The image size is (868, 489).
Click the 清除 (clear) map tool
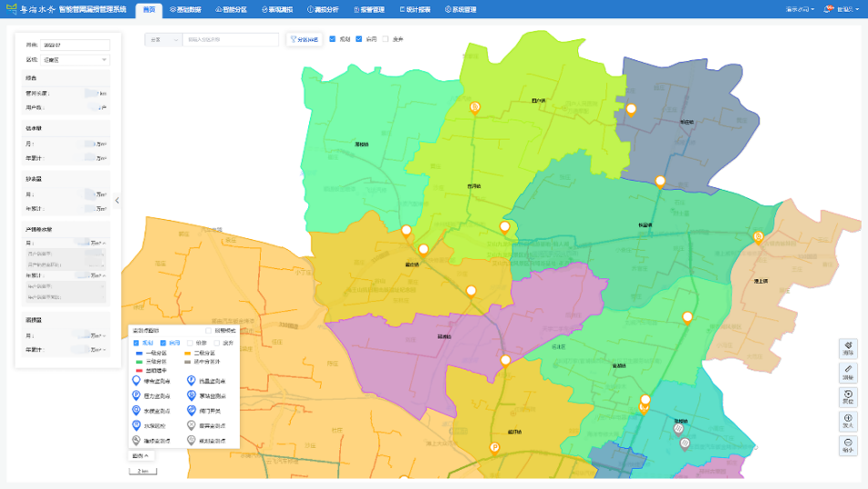849,348
